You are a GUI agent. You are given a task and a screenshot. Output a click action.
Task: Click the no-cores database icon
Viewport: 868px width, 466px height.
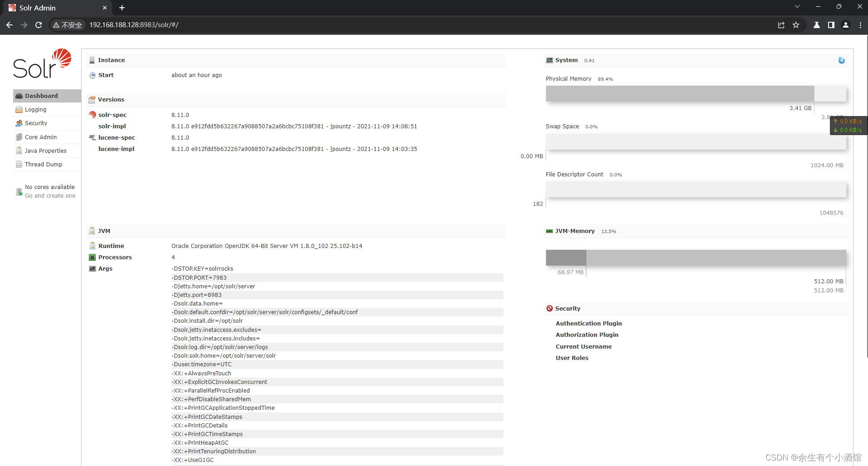tap(19, 192)
